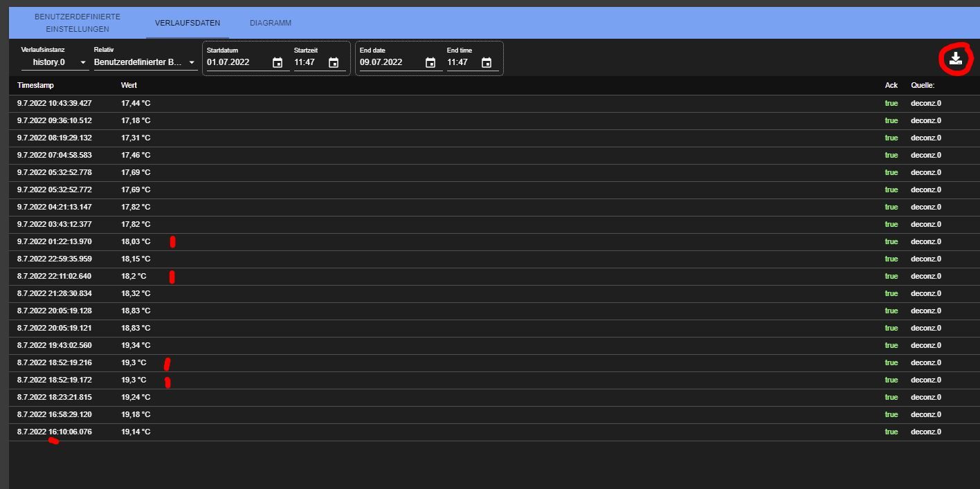This screenshot has height=489, width=980.
Task: Select timestamp 8.7.2022 22:59:35.959
Action: (x=55, y=259)
